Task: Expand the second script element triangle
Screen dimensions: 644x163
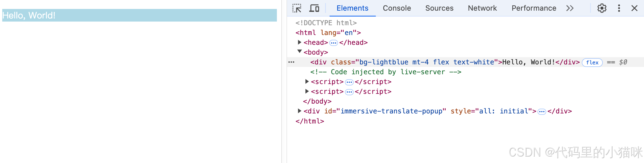Action: 307,91
